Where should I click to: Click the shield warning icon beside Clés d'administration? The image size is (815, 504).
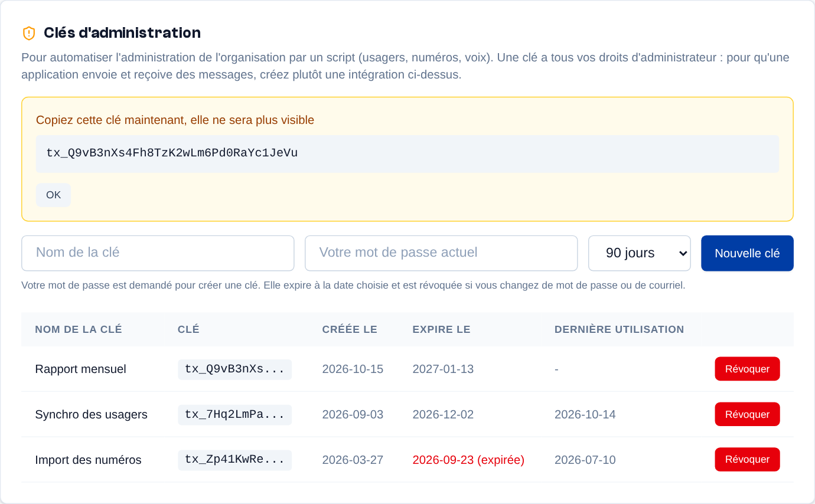click(x=29, y=33)
